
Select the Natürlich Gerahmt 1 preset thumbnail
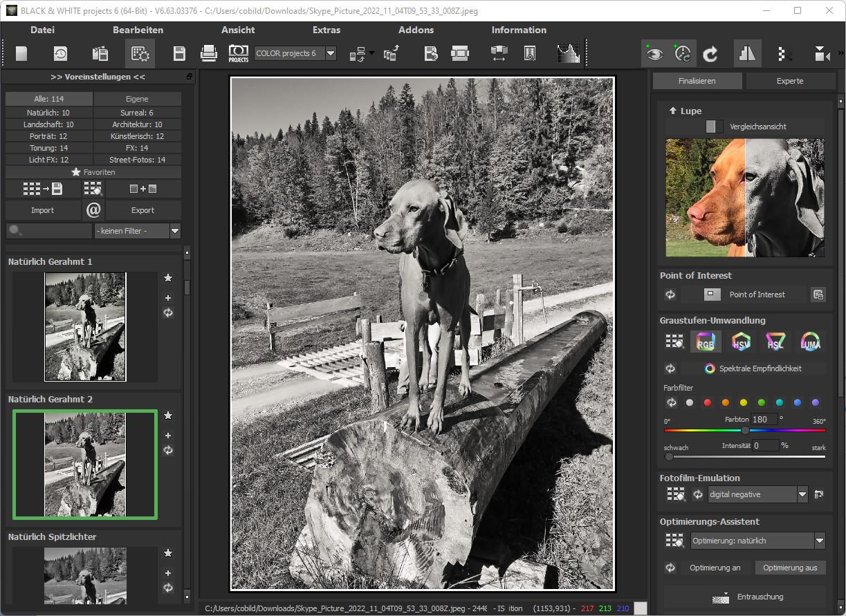85,326
